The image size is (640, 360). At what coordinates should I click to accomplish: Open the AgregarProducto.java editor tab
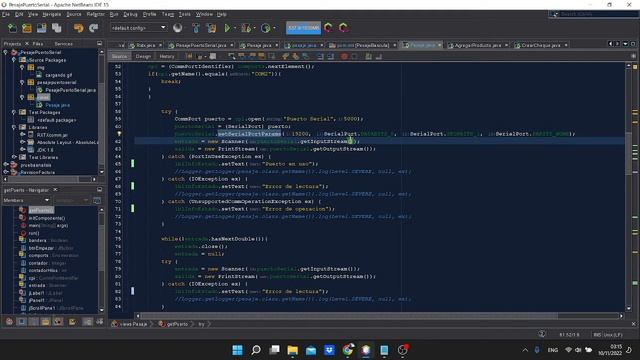[477, 45]
